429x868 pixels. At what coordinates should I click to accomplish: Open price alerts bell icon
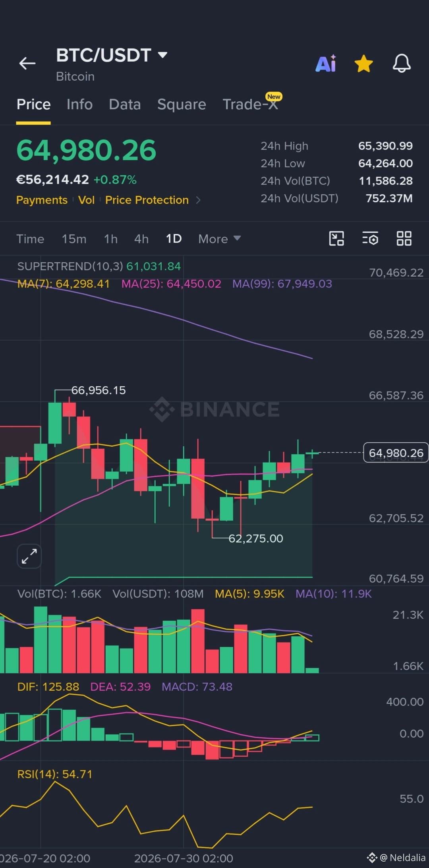402,63
